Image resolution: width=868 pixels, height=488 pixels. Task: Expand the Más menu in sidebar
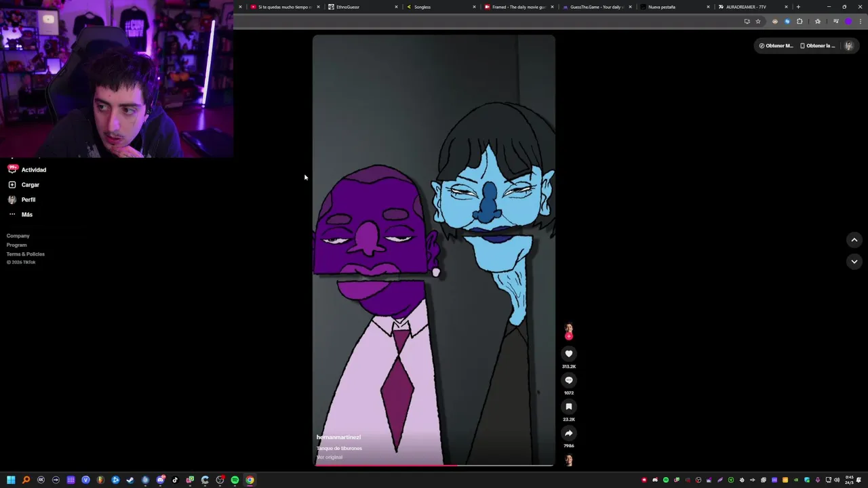[20, 214]
